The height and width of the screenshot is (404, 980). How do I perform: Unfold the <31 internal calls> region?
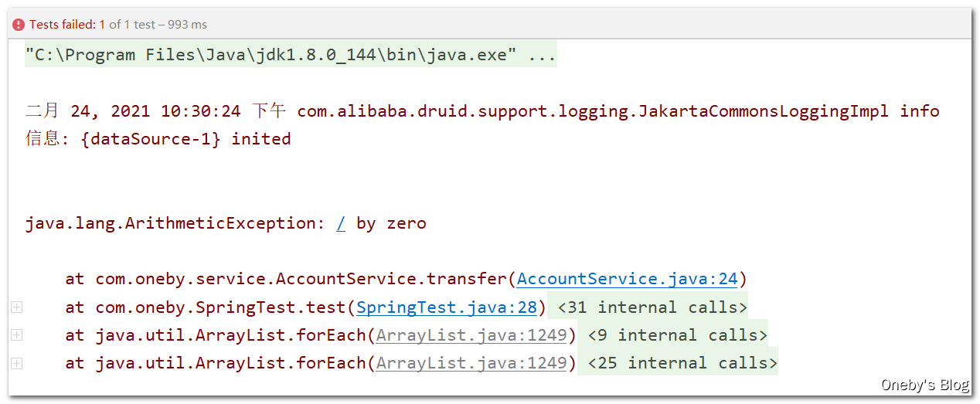(x=652, y=307)
